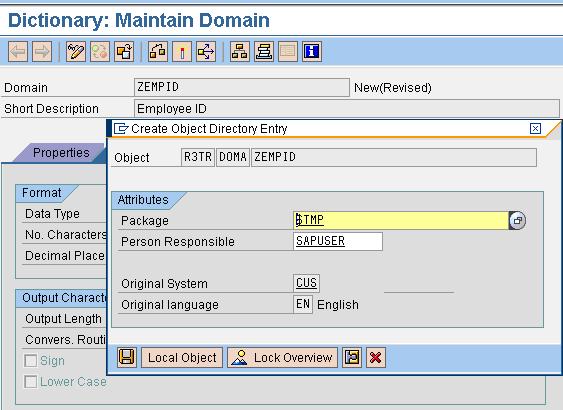
Task: Click the R3TR object field
Action: [198, 157]
